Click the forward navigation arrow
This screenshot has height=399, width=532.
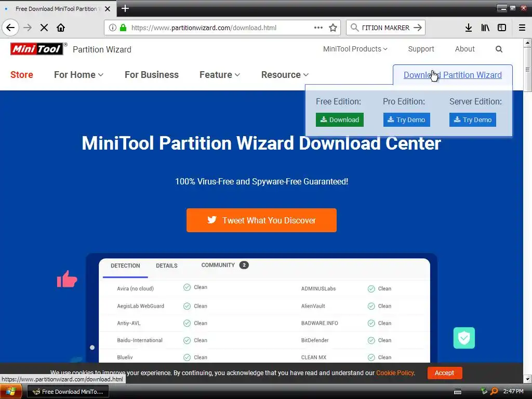coord(28,28)
